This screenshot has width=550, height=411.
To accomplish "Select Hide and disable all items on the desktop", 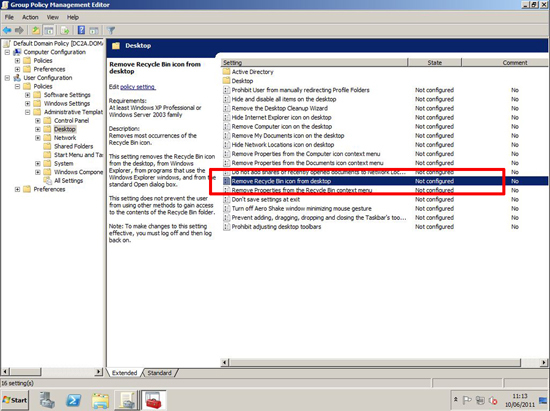I will click(284, 99).
